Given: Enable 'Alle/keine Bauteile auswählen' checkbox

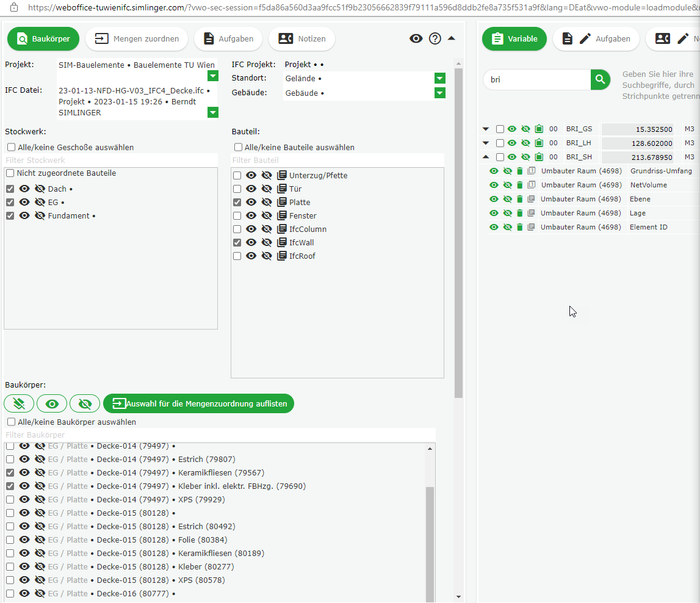Looking at the screenshot, I should (x=239, y=148).
